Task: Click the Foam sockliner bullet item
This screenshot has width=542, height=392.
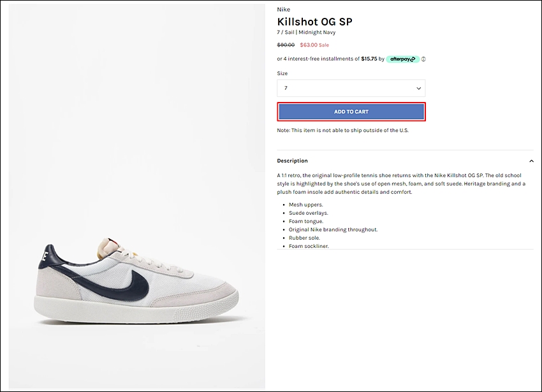Action: (309, 246)
